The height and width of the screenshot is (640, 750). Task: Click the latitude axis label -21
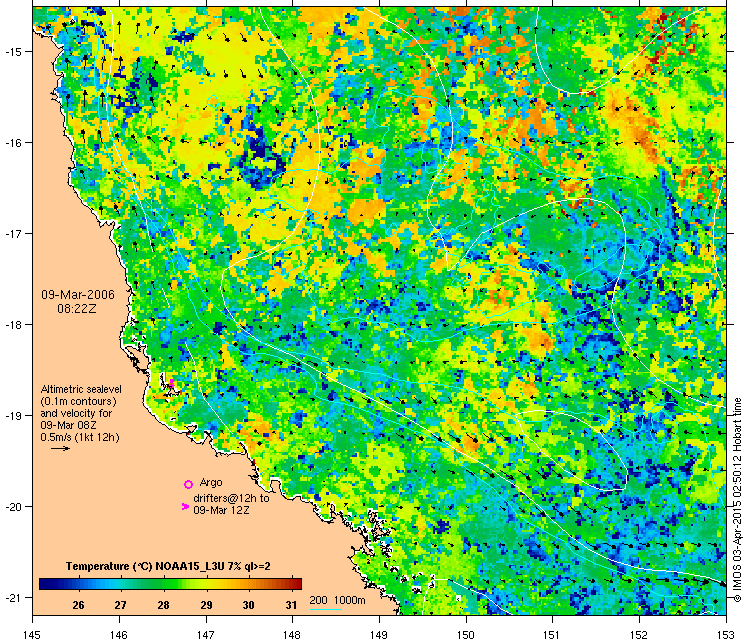(x=13, y=597)
